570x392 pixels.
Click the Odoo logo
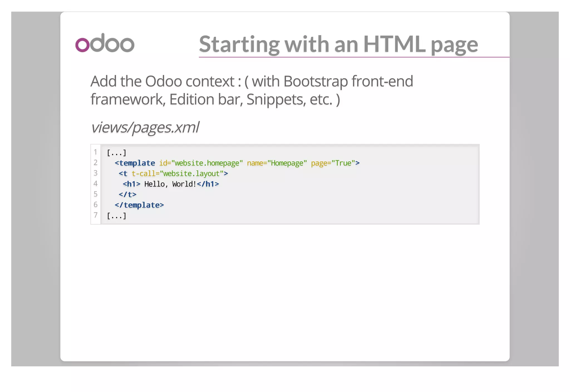click(105, 43)
